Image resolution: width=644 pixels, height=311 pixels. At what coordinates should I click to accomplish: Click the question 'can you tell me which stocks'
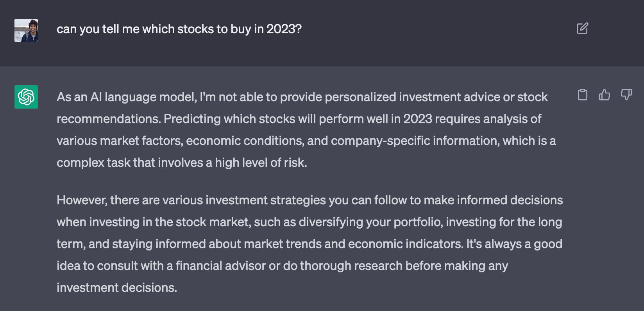click(135, 29)
